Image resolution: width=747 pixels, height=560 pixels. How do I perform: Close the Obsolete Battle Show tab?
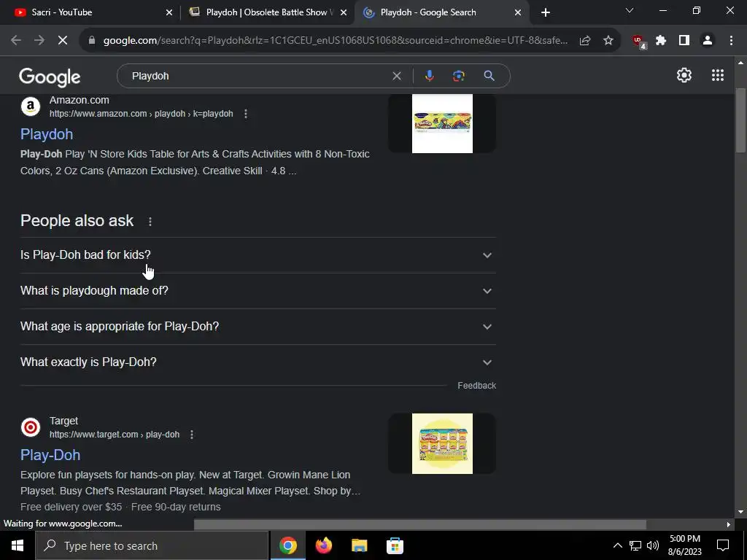coord(344,12)
